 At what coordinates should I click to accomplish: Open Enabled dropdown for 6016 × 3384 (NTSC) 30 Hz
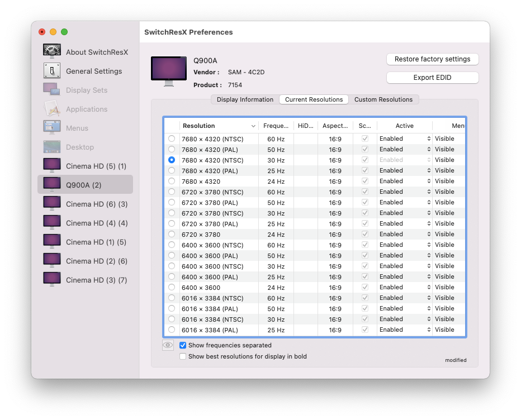click(x=405, y=319)
